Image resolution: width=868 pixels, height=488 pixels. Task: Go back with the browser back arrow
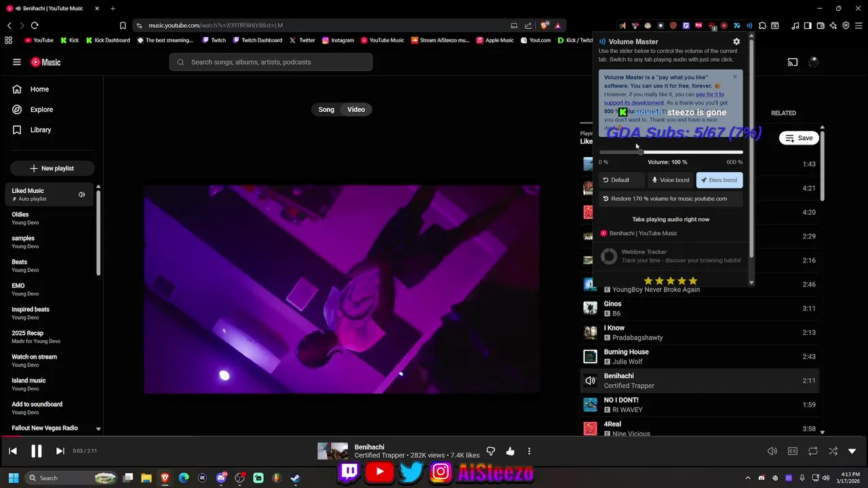(9, 25)
